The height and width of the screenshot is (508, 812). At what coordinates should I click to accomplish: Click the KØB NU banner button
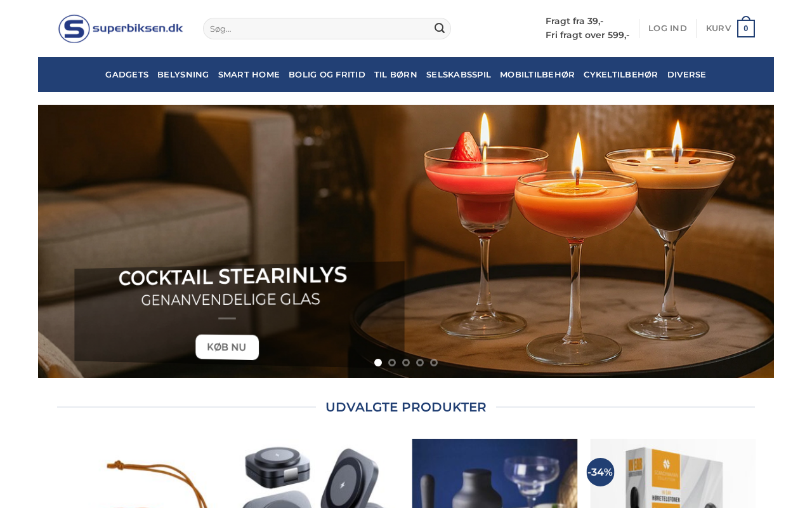point(227,347)
